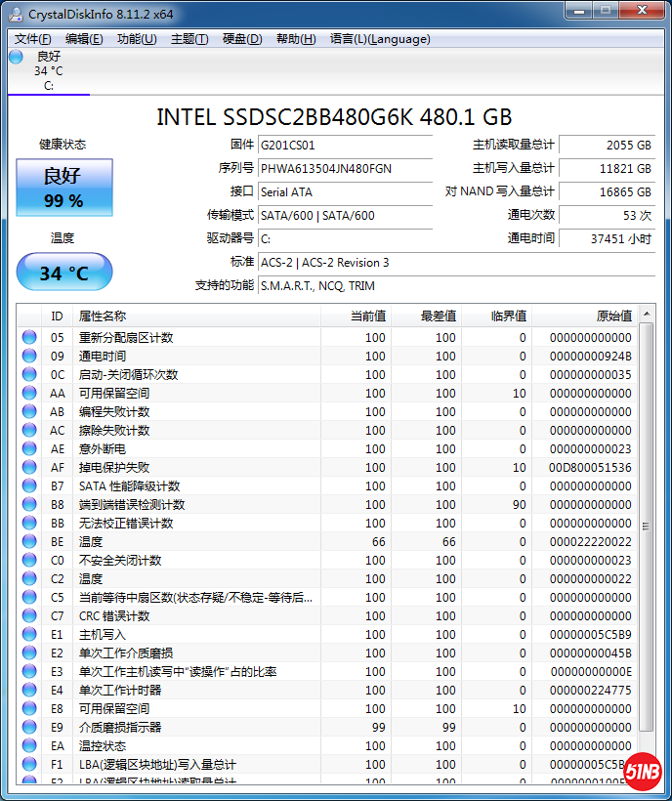Click the scrollbar up arrow of attribute list
This screenshot has height=801, width=672.
(647, 315)
